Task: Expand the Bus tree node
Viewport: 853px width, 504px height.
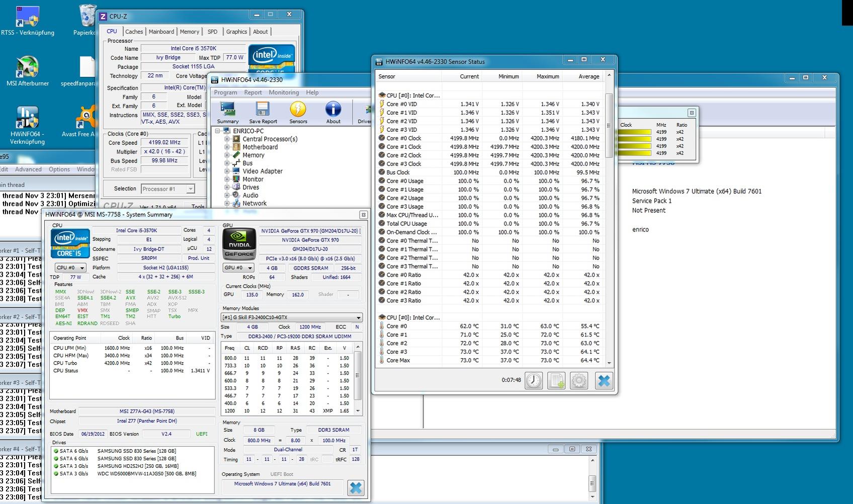Action: 227,163
